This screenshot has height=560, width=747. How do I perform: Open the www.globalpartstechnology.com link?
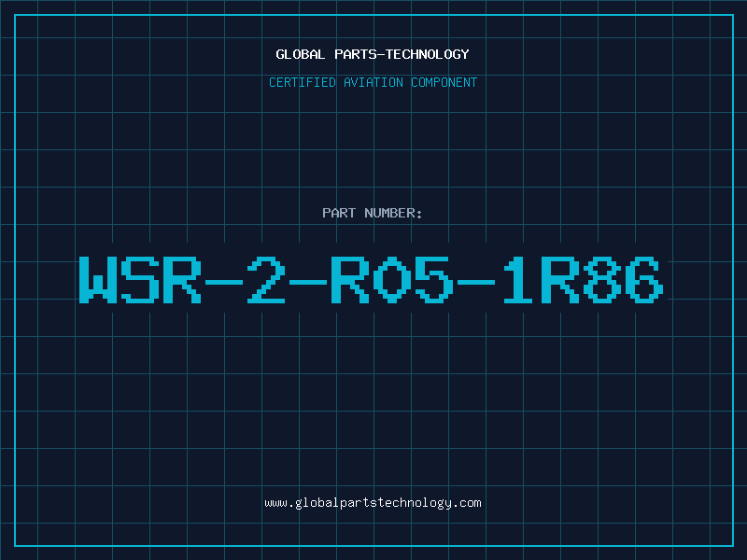coord(373,503)
